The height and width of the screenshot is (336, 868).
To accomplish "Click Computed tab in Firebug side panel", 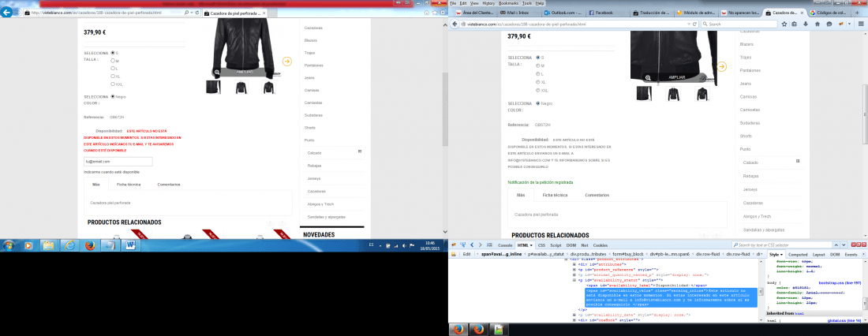I will coord(798,255).
